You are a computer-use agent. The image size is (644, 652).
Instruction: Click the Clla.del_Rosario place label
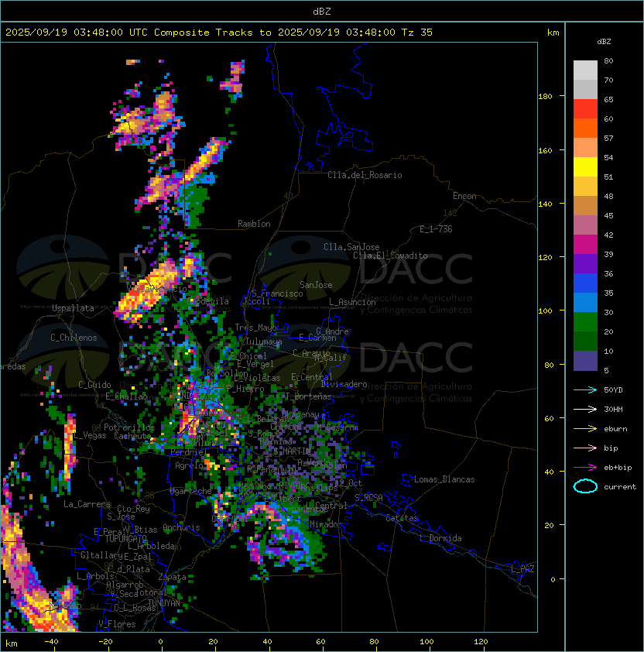365,175
